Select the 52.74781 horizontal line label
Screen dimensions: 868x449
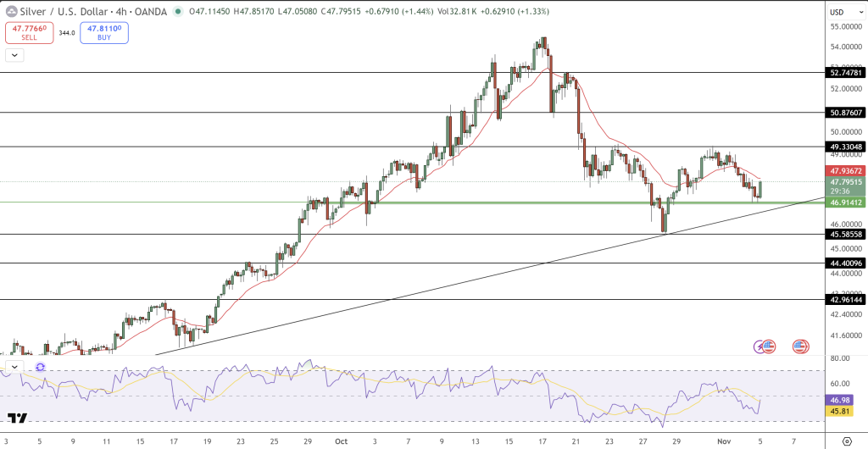(843, 73)
